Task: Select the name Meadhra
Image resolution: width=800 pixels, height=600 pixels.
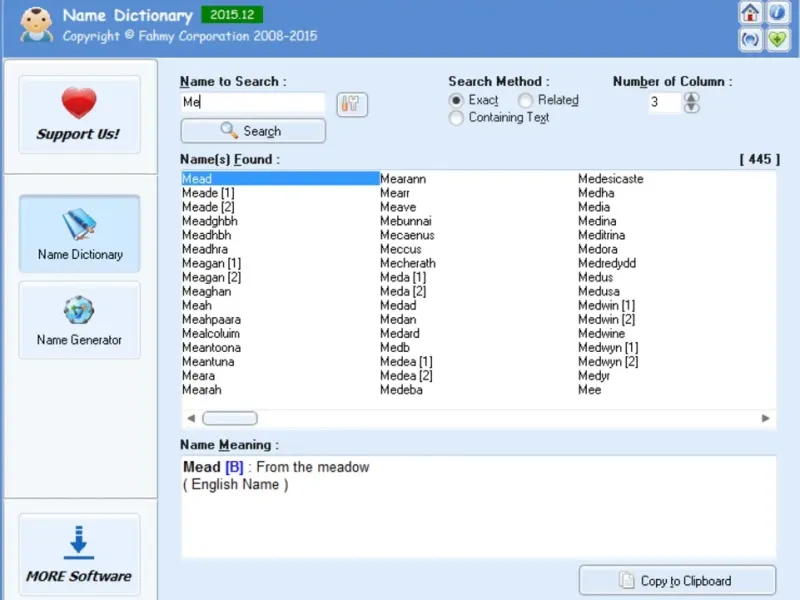Action: (x=205, y=249)
